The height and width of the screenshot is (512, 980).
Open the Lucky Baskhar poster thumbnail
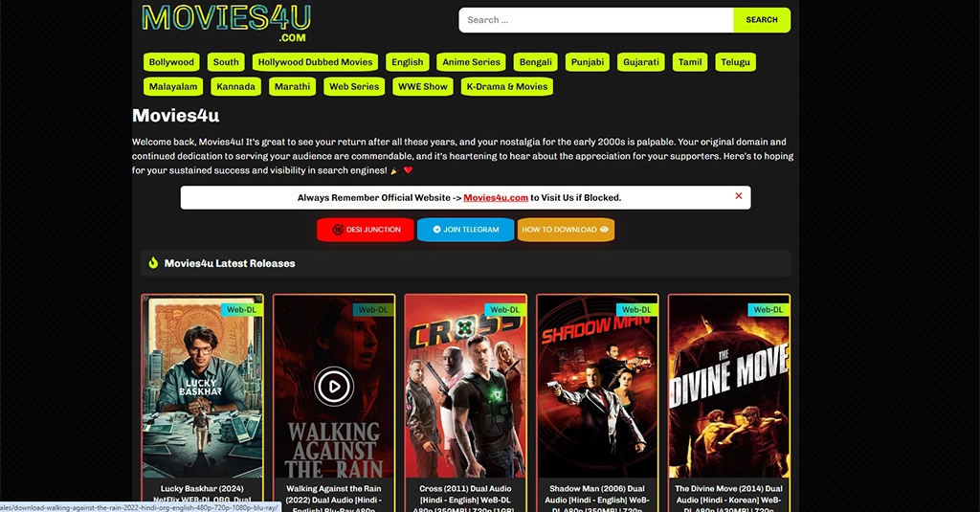[203, 387]
